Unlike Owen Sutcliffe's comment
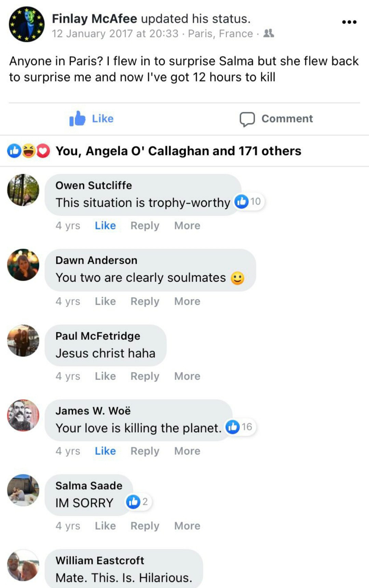The image size is (369, 588). coord(105,226)
